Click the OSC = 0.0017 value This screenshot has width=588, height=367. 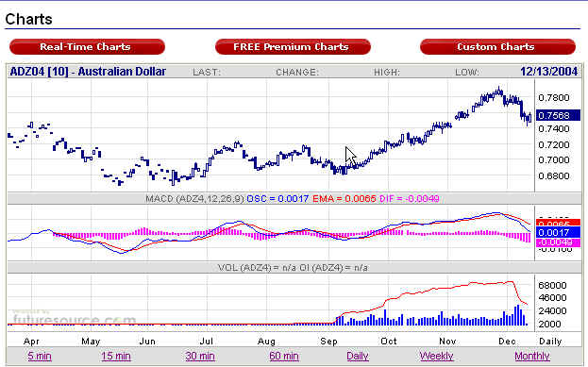277,199
